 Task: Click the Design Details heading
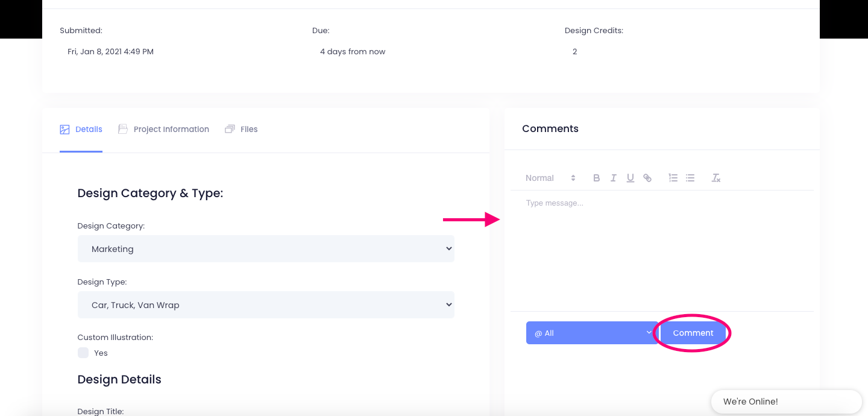119,379
